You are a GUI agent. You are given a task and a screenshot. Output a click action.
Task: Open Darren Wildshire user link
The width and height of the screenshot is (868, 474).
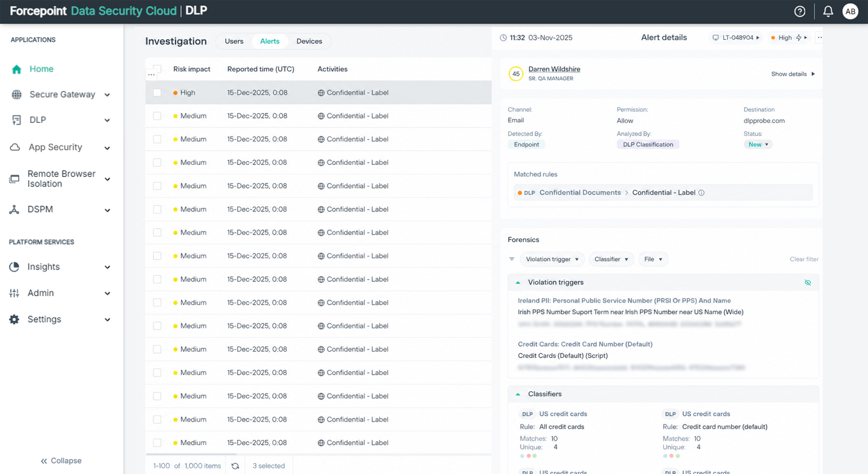(x=554, y=69)
